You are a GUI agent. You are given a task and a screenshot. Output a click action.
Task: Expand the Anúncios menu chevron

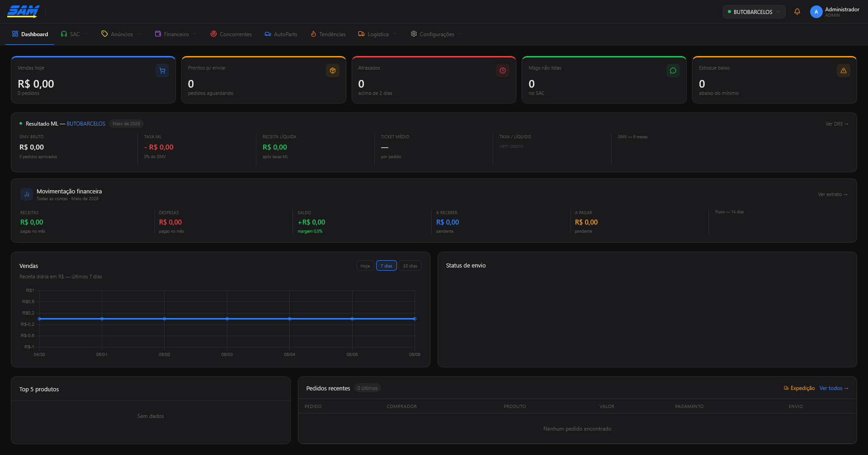point(139,34)
